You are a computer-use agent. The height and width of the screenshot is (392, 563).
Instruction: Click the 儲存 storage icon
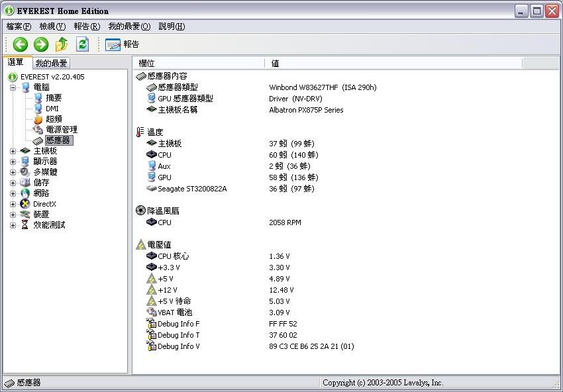(x=25, y=183)
